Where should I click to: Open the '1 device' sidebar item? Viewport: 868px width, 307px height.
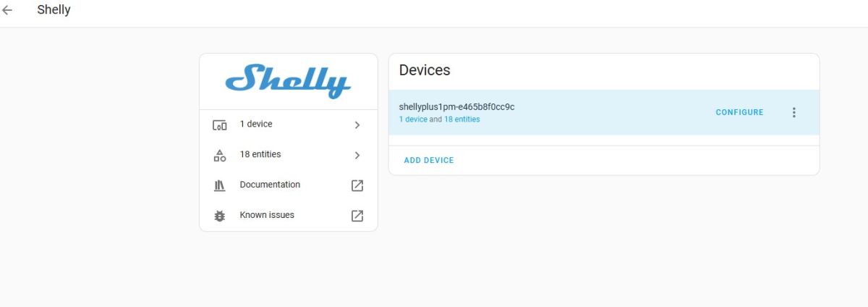[x=256, y=125]
